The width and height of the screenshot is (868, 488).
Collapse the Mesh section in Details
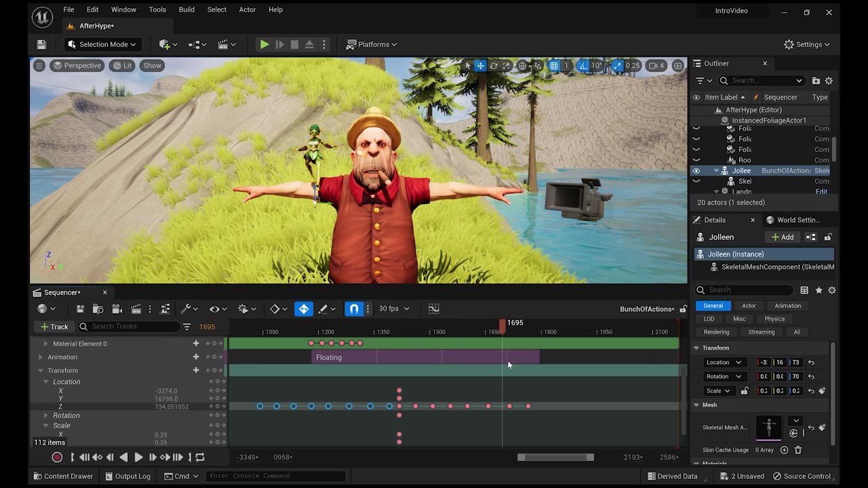click(x=696, y=405)
